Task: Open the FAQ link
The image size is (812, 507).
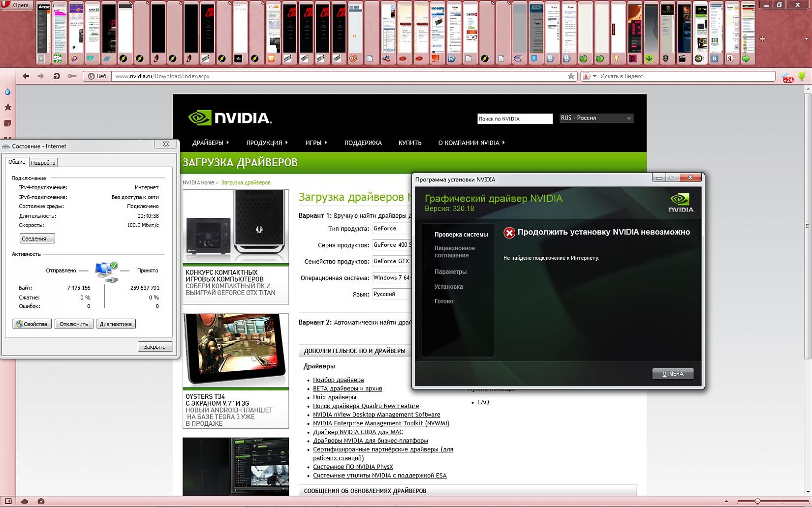Action: pos(483,402)
